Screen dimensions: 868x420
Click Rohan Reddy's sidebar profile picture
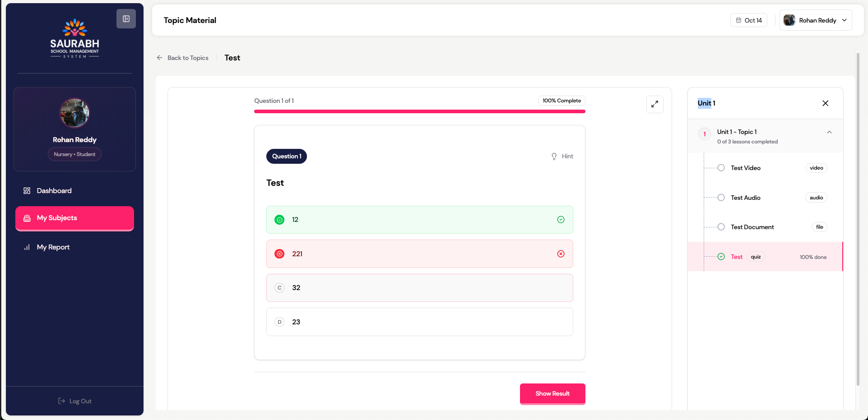(x=74, y=113)
